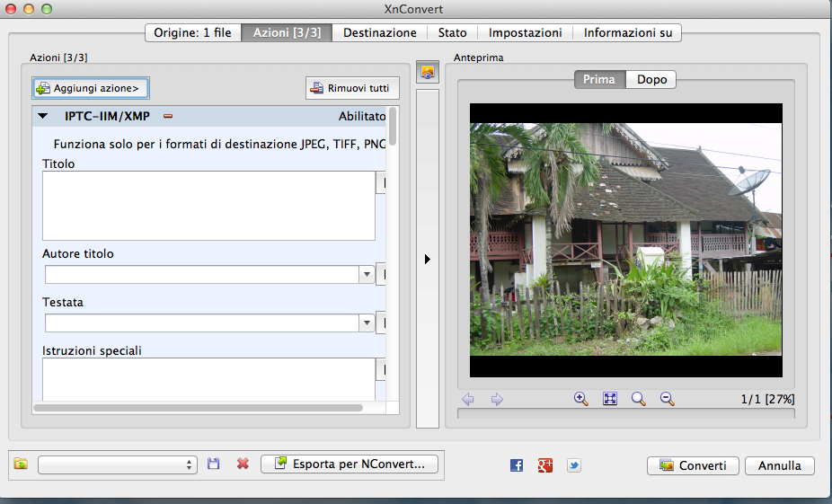Open the Testata dropdown list
Screen dimensions: 832x504
click(366, 323)
